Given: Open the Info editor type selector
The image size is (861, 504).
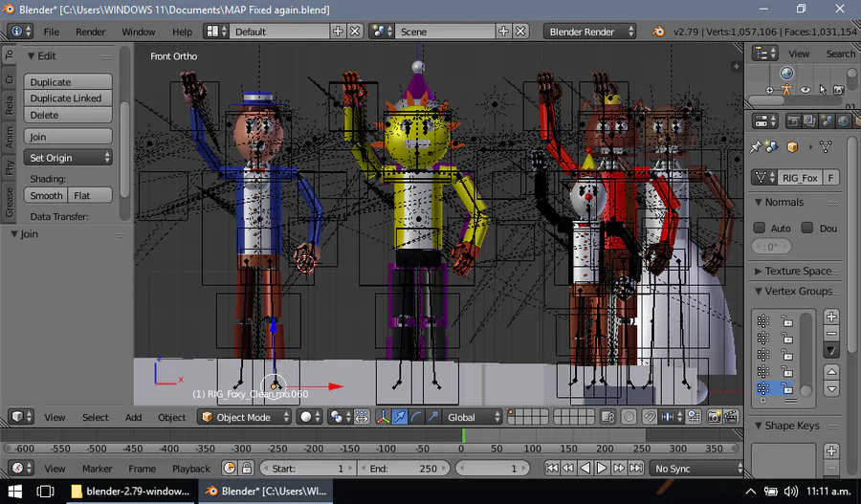Looking at the screenshot, I should [21, 32].
